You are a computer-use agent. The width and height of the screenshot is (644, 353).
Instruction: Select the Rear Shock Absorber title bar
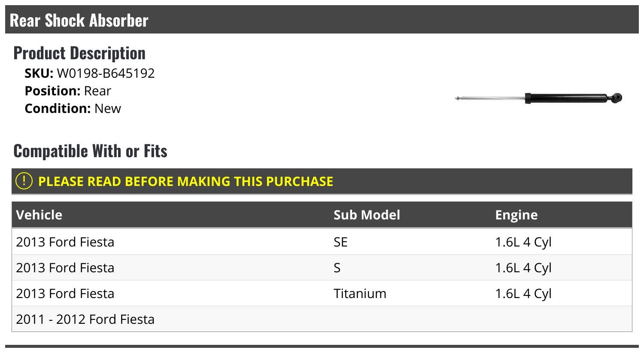(322, 20)
